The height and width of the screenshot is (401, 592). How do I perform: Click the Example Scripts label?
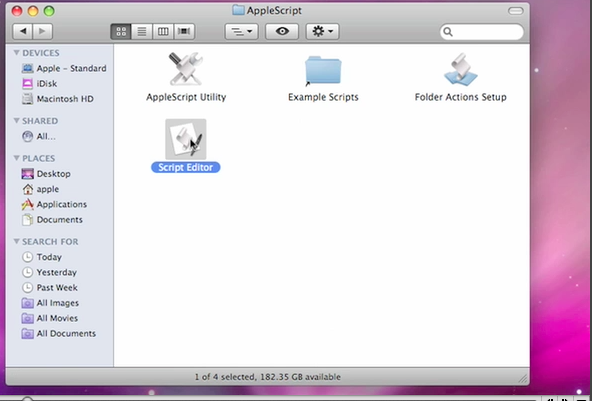[x=323, y=97]
